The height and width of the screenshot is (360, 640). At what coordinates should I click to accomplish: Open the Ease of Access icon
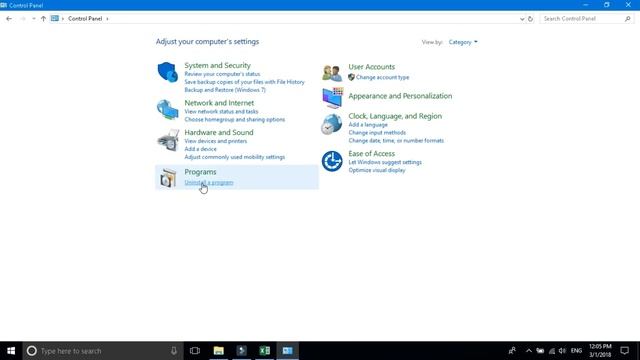click(x=332, y=161)
